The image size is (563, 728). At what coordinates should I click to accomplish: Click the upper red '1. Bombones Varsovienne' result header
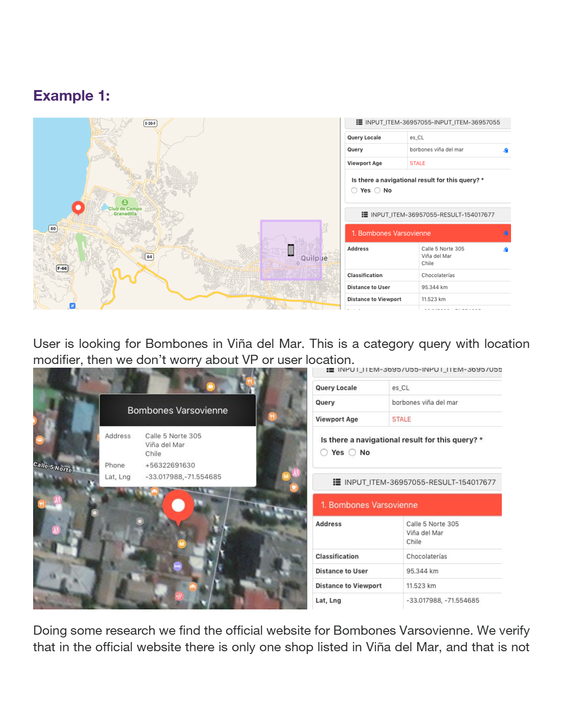pos(428,233)
